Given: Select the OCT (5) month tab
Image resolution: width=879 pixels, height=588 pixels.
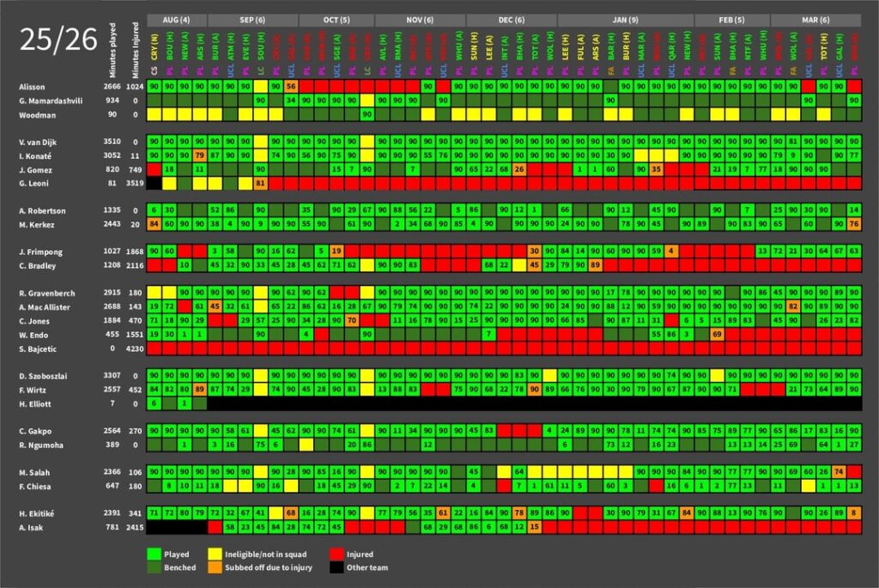Looking at the screenshot, I should (x=335, y=19).
